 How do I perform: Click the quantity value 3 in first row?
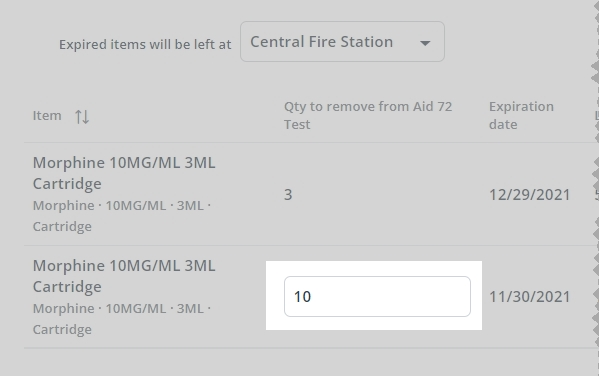pyautogui.click(x=288, y=194)
